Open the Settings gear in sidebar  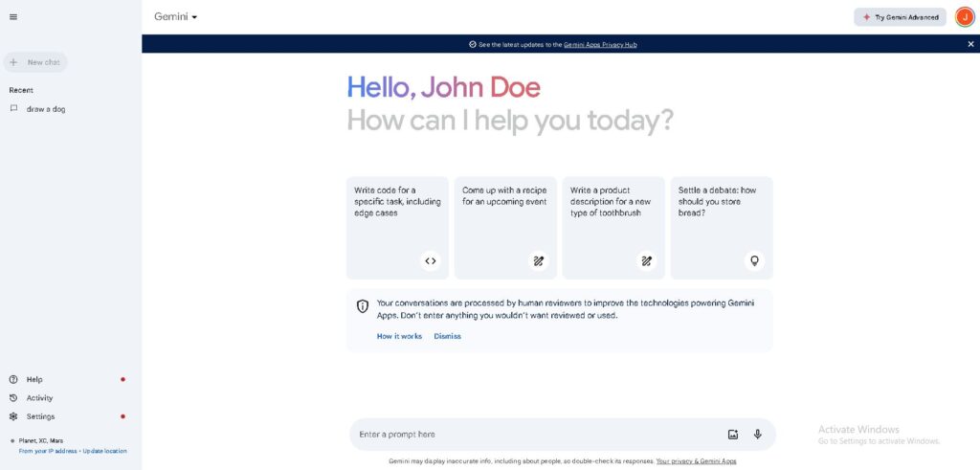(13, 416)
